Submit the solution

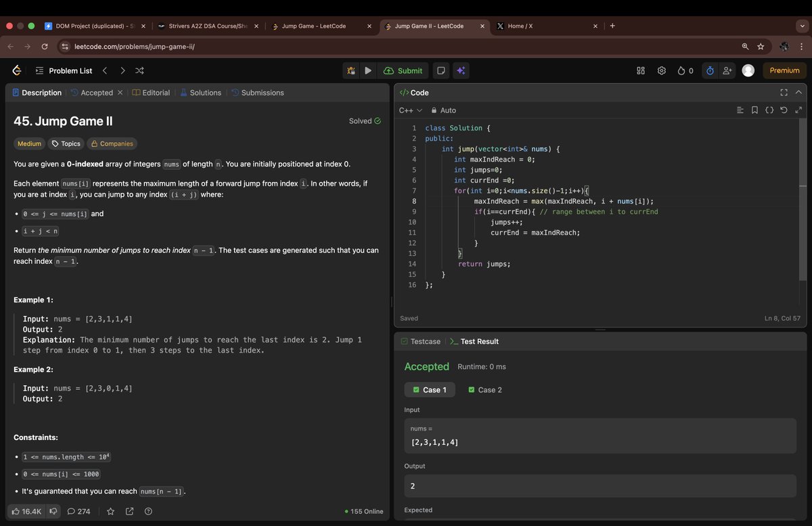403,70
